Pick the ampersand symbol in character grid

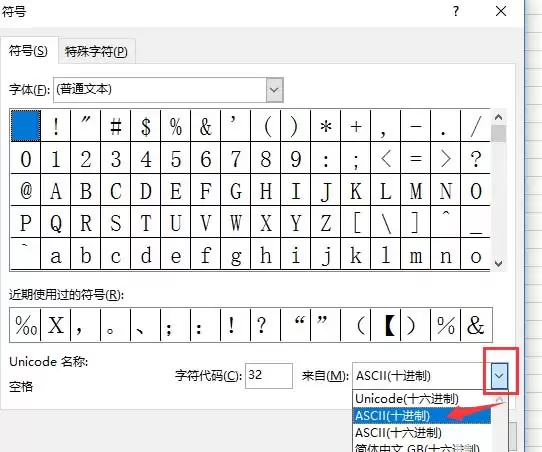(205, 126)
